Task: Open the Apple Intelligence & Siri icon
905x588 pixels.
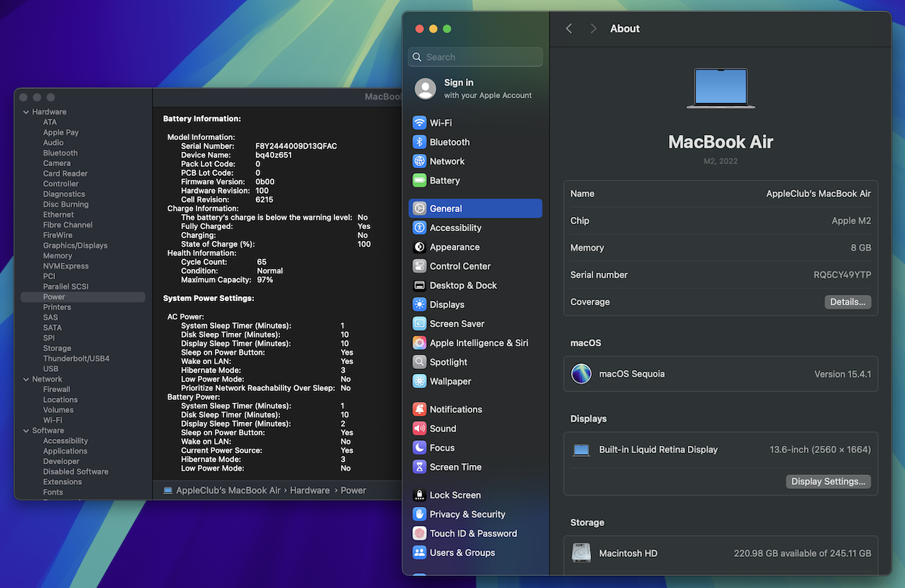Action: click(419, 343)
